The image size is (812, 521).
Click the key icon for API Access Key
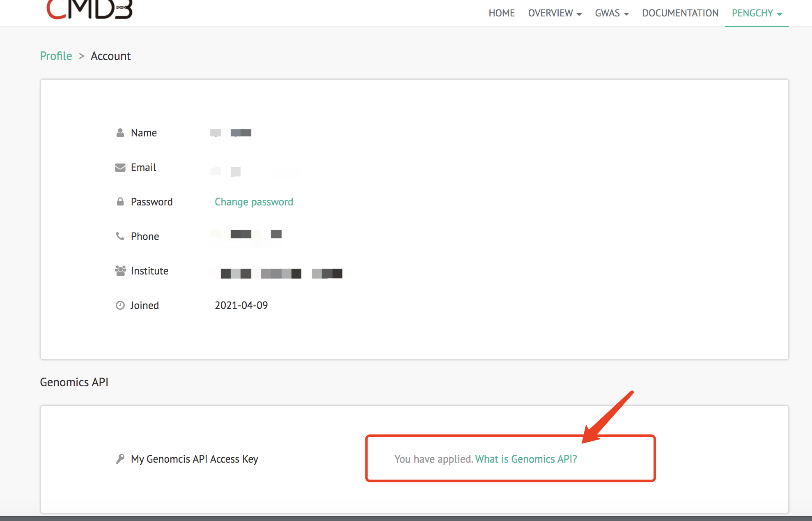(x=120, y=459)
